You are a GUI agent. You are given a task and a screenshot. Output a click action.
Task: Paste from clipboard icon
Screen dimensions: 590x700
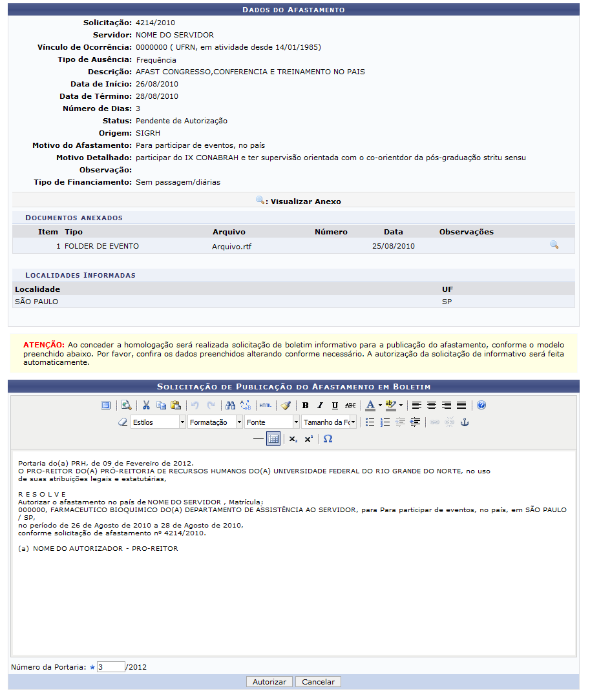tap(176, 406)
